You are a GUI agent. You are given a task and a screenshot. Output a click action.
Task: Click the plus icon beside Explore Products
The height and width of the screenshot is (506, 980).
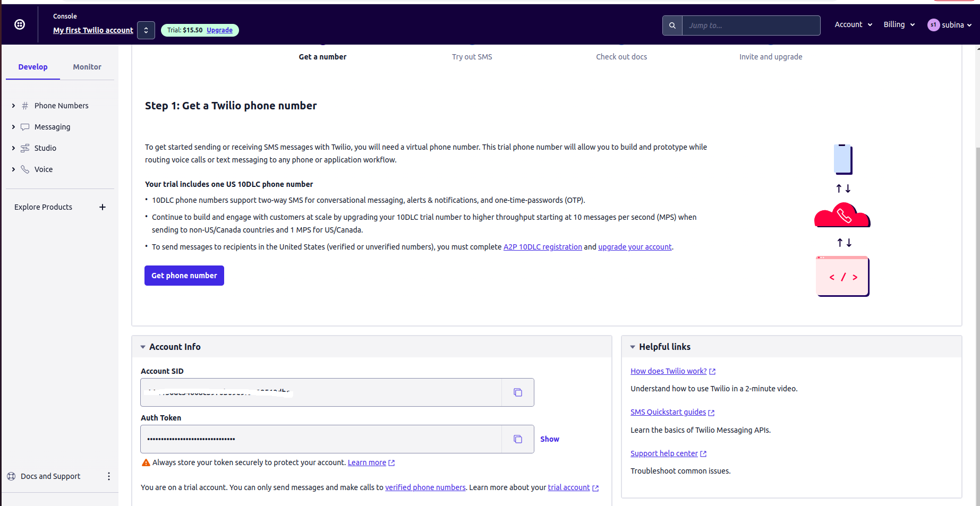tap(103, 207)
